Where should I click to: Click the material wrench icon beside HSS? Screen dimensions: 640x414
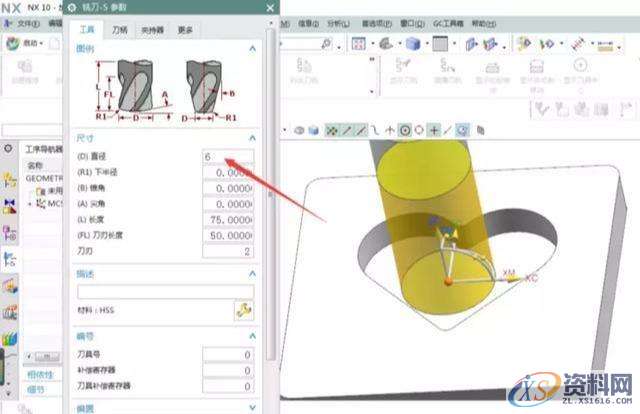pos(242,311)
